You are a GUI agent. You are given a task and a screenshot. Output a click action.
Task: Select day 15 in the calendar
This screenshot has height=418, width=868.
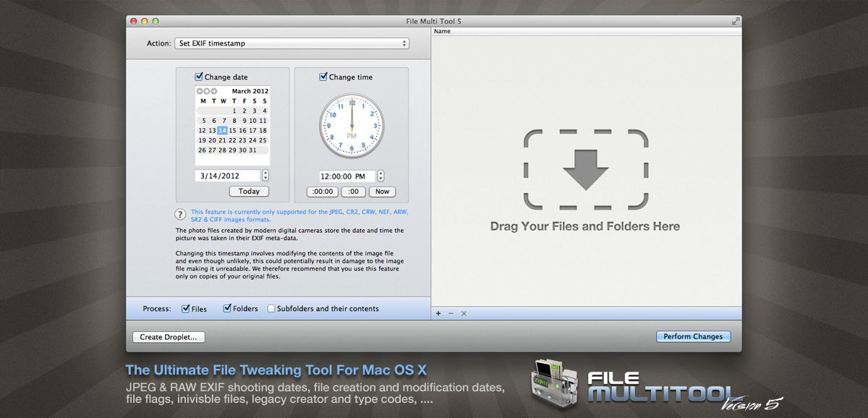[x=233, y=130]
